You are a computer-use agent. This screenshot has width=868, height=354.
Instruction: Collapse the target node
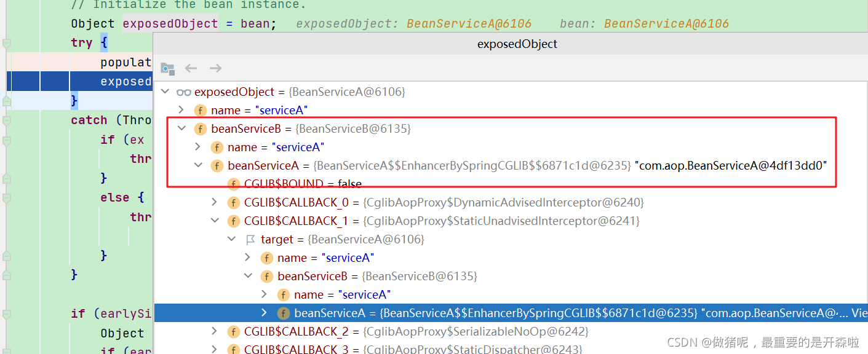(x=231, y=239)
